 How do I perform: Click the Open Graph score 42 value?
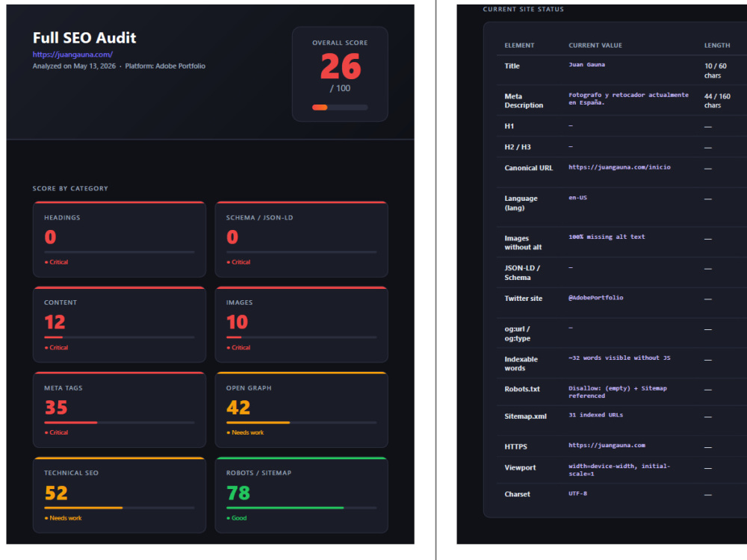point(238,408)
